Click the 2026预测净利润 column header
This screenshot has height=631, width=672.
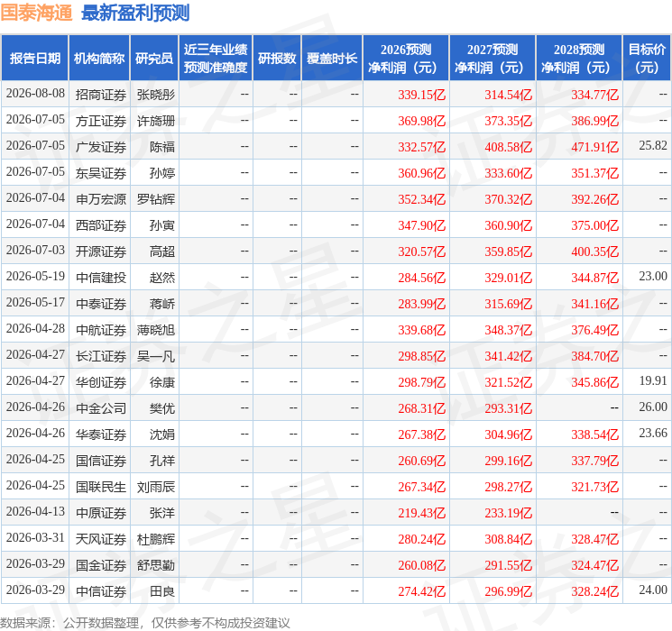[406, 59]
